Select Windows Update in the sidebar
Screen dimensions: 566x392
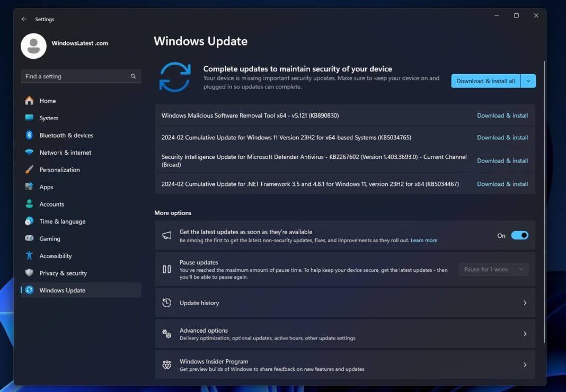[61, 290]
